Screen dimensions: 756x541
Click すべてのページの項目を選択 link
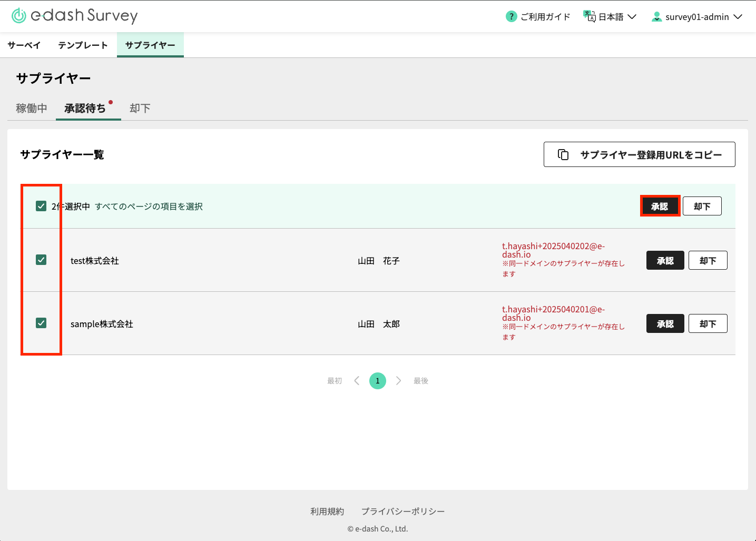[x=149, y=206]
